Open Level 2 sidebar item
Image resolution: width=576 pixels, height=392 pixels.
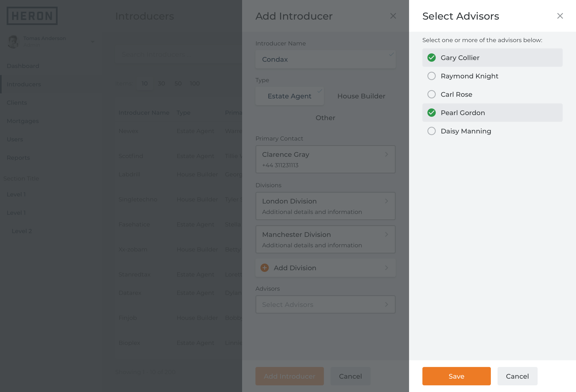[x=22, y=231]
